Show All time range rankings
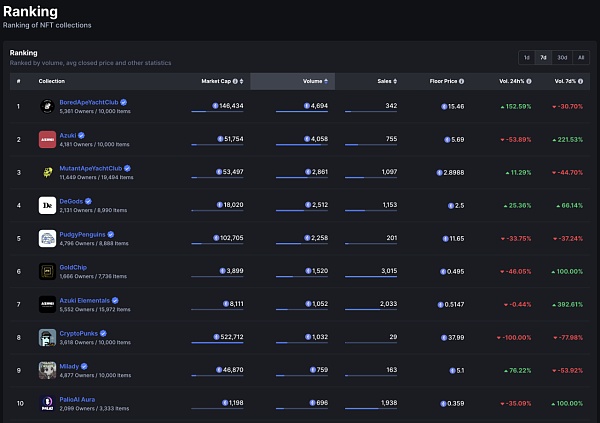 582,57
